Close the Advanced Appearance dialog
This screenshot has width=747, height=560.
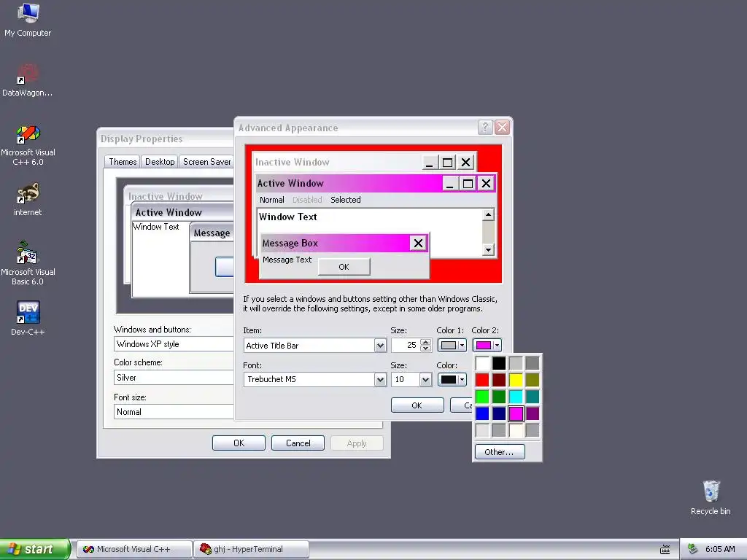pyautogui.click(x=502, y=127)
